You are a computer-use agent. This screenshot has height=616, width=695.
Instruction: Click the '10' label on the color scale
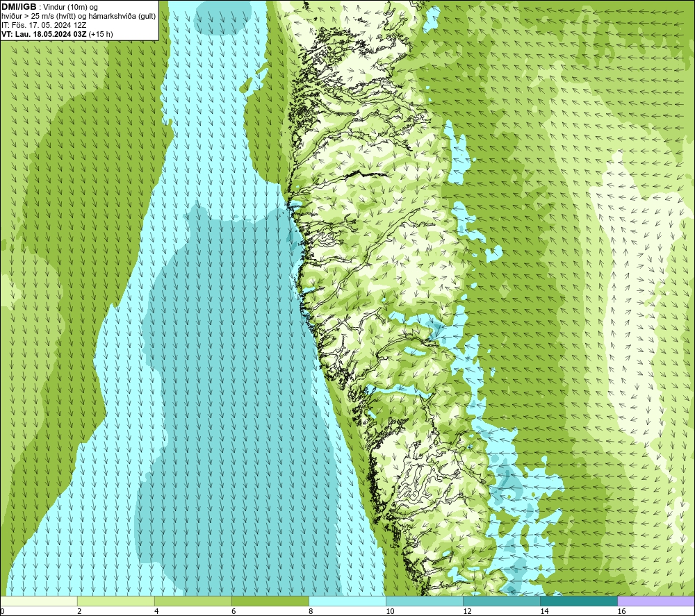[390, 611]
